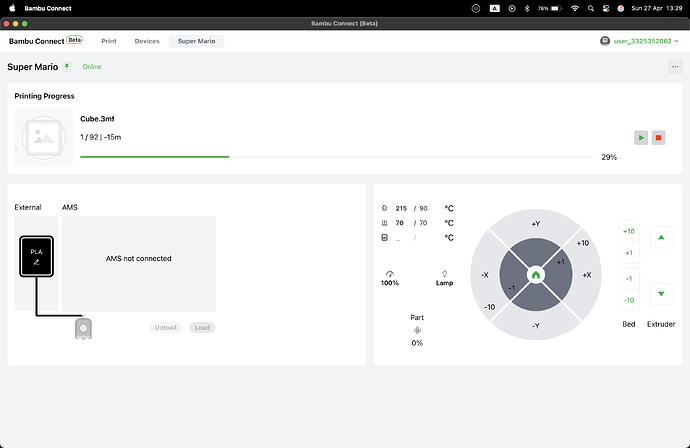Open the Print tab

pos(109,41)
